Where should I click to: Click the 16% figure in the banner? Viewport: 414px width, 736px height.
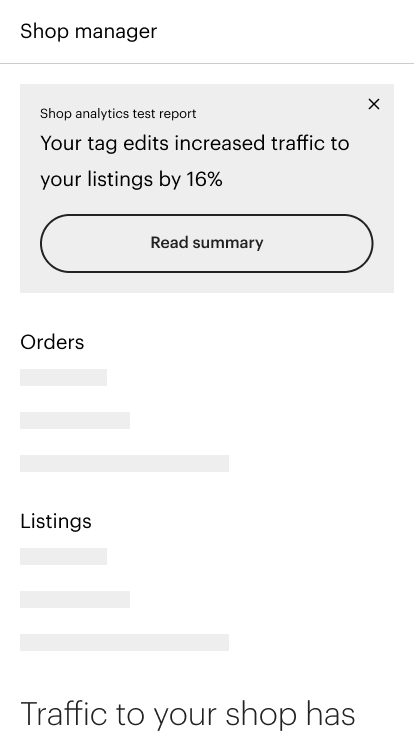tap(204, 179)
